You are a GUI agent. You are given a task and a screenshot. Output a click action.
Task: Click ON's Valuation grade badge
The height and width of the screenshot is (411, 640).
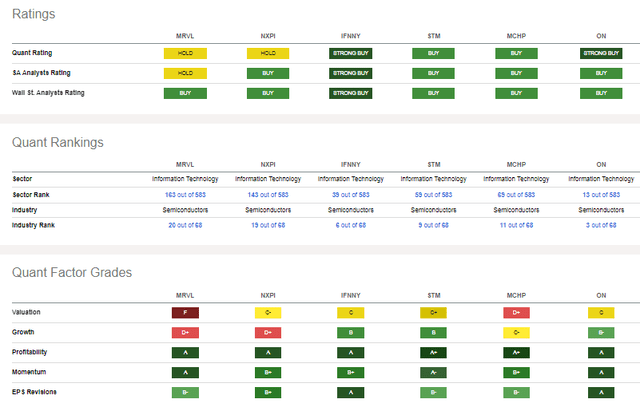[601, 313]
